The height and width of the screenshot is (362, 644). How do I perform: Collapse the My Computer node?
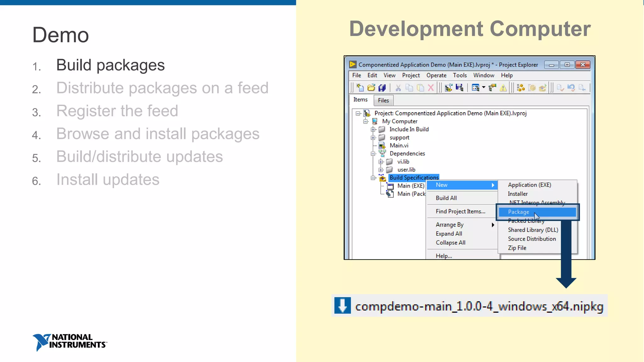(x=365, y=121)
